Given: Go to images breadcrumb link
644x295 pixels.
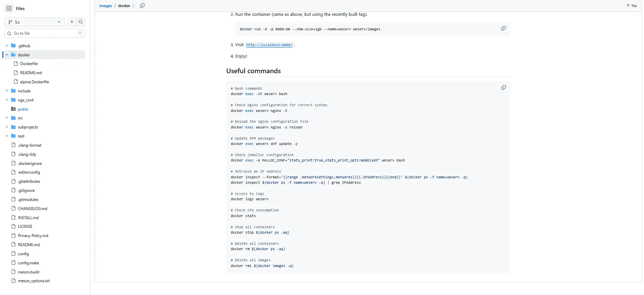Looking at the screenshot, I should pos(106,6).
